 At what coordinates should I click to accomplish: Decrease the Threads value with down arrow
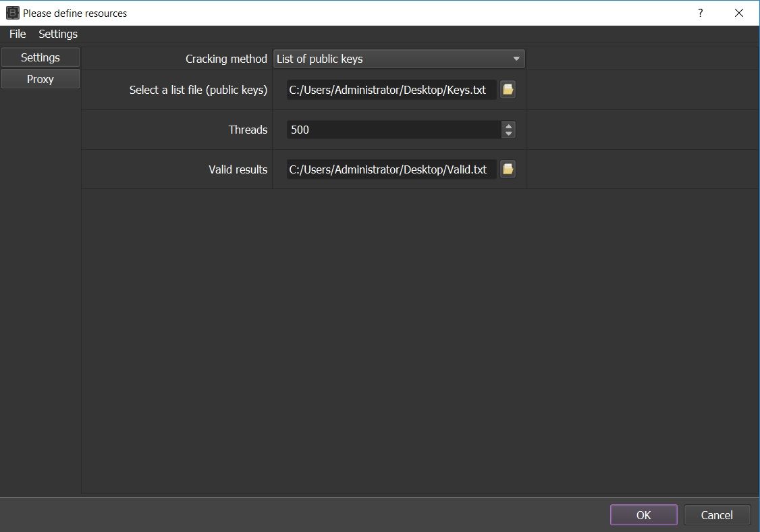point(508,134)
